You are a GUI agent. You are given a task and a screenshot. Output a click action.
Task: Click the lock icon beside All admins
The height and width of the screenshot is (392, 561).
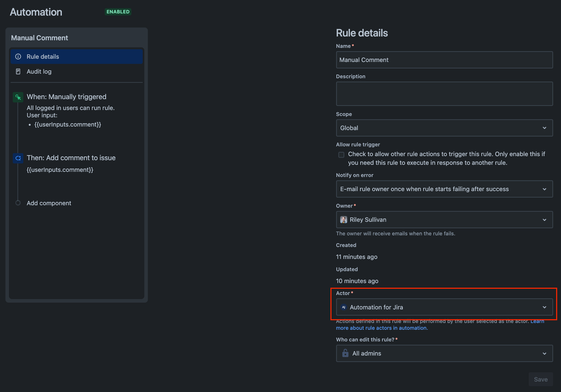coord(345,353)
